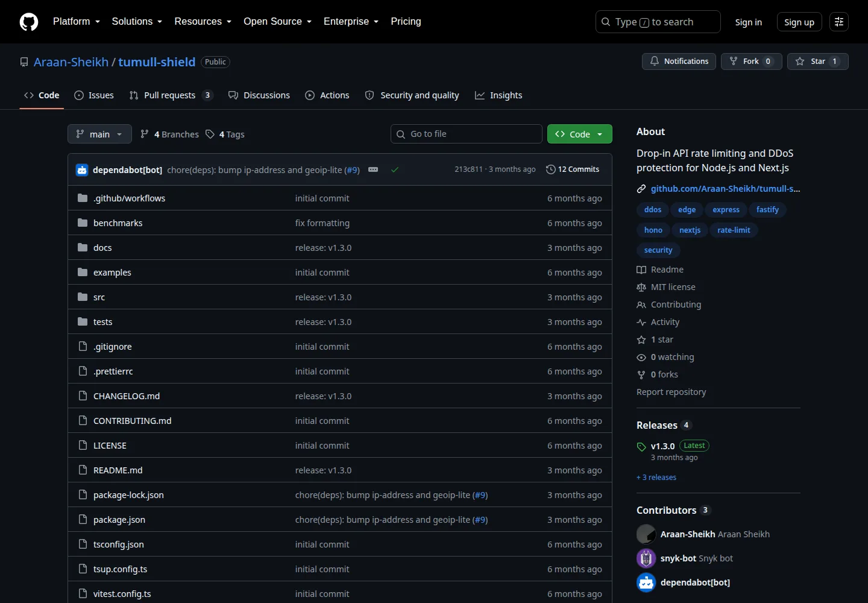Click the folder icon for .github/workflows

[83, 198]
